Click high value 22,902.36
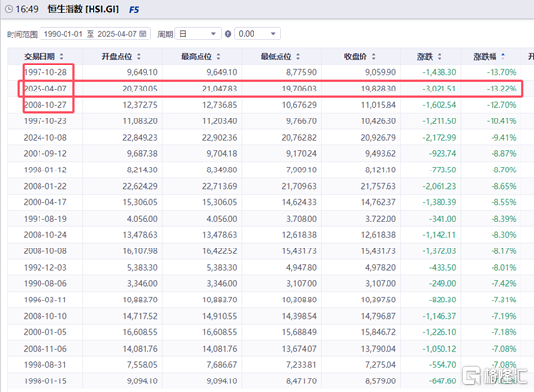534x392 pixels. click(220, 138)
